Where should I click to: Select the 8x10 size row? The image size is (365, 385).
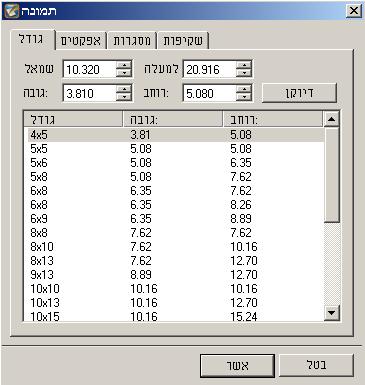pyautogui.click(x=175, y=247)
